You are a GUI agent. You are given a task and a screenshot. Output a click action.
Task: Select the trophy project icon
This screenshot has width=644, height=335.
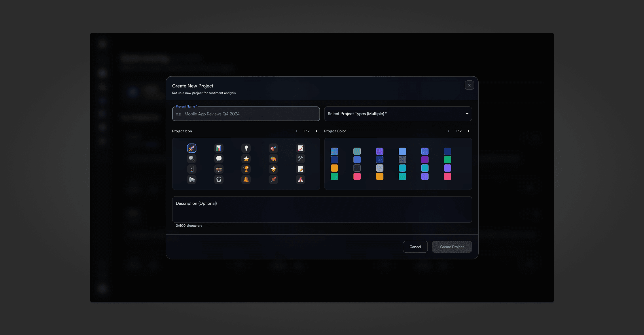246,169
